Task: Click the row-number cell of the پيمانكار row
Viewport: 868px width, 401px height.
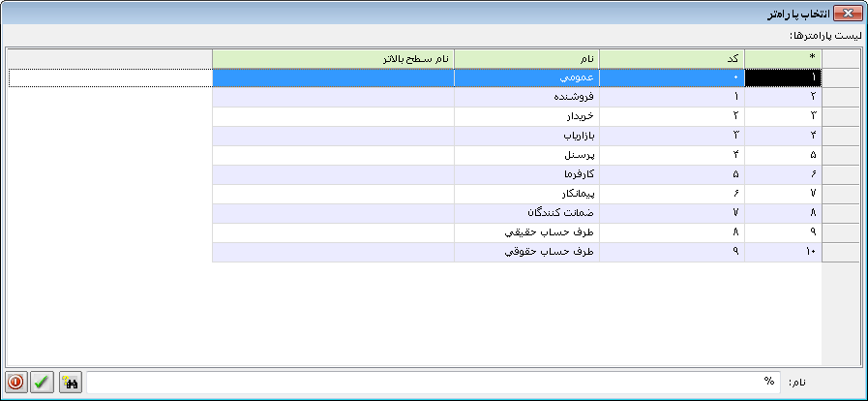Action: click(x=783, y=194)
